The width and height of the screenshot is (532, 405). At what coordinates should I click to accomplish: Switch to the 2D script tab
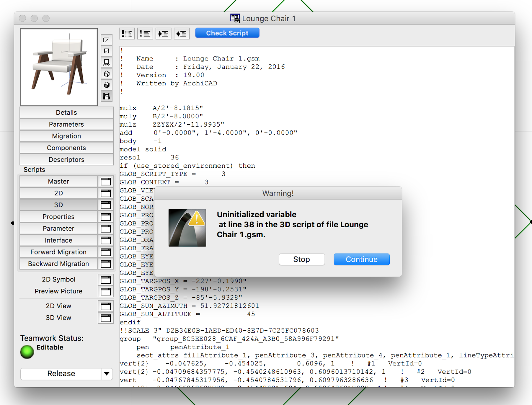[59, 193]
